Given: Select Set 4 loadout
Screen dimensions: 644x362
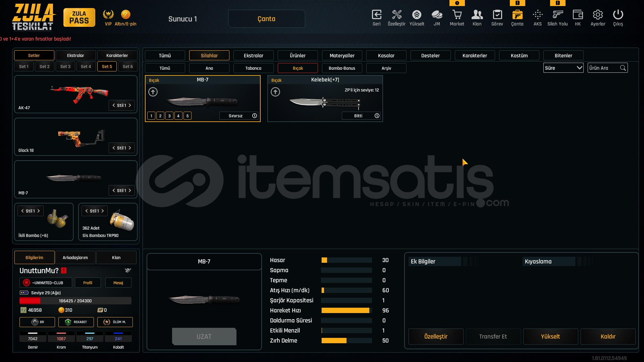Looking at the screenshot, I should pyautogui.click(x=86, y=67).
